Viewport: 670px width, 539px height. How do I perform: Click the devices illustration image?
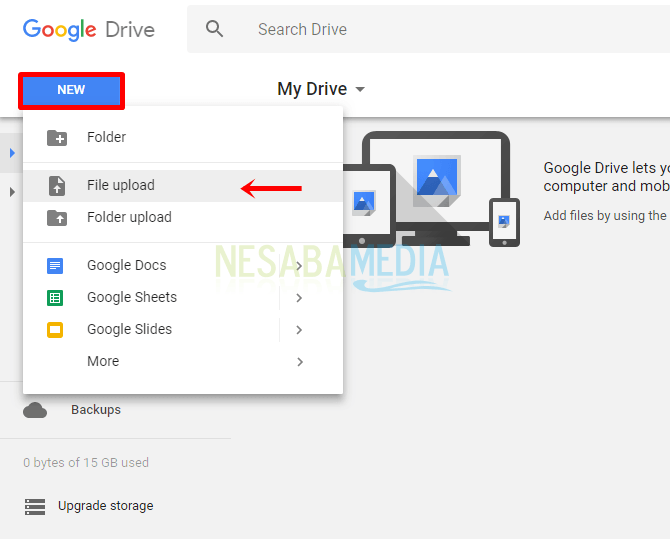click(x=432, y=189)
